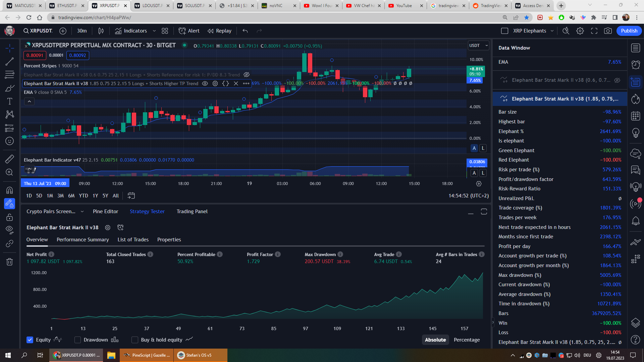Click the XRPUSDT symbol search field
Screen dimensions: 644x362
[38, 31]
